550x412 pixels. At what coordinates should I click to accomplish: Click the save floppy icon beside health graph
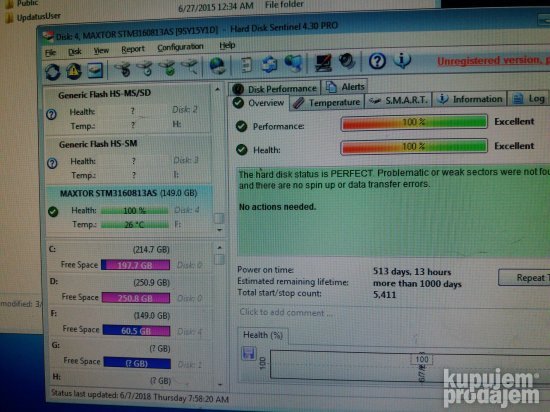click(x=249, y=353)
